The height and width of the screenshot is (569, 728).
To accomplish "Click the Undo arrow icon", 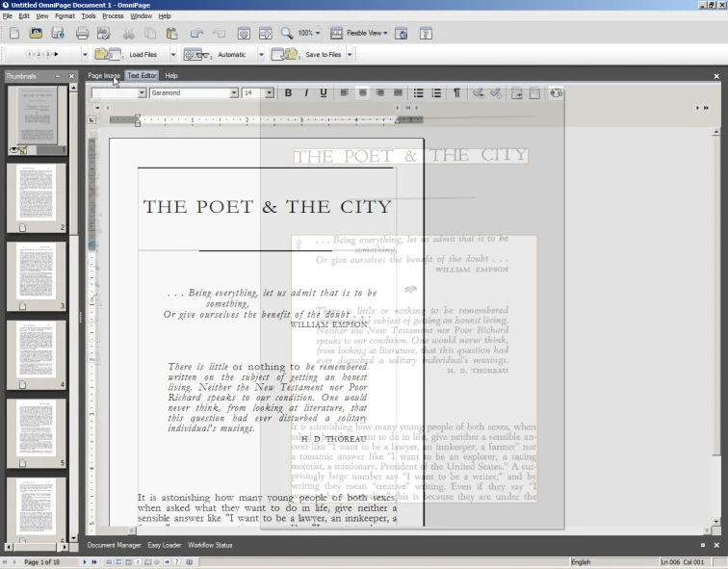I will pyautogui.click(x=196, y=34).
